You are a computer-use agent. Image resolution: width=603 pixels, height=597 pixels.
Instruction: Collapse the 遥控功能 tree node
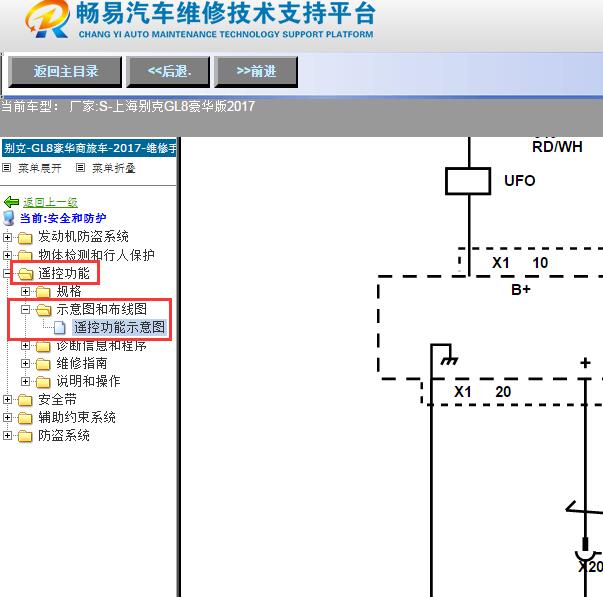pyautogui.click(x=7, y=273)
